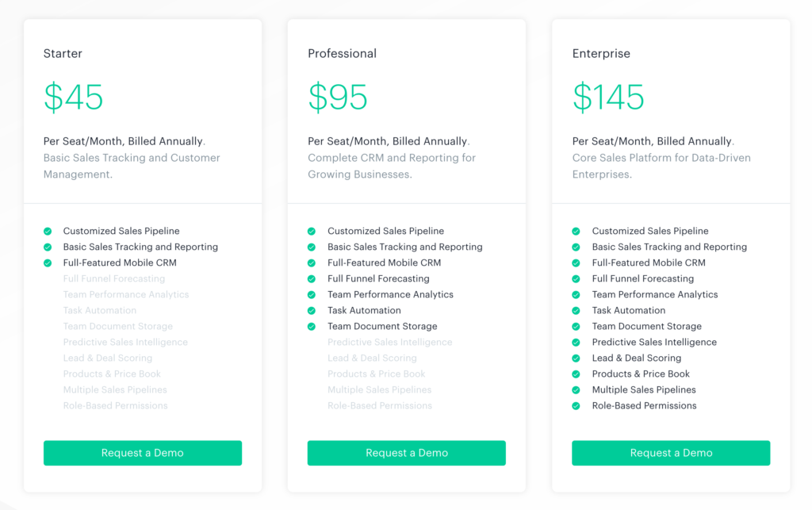This screenshot has height=510, width=812.
Task: Click Starter plan's Request a Demo button
Action: (143, 453)
